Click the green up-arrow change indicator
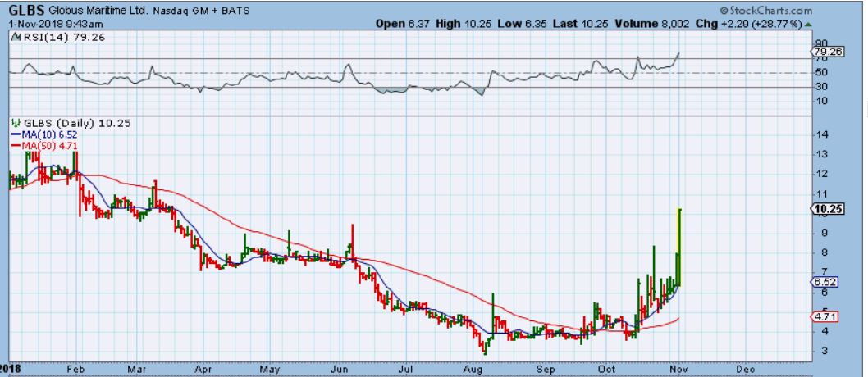Screen dimensions: 868x377 coord(808,25)
